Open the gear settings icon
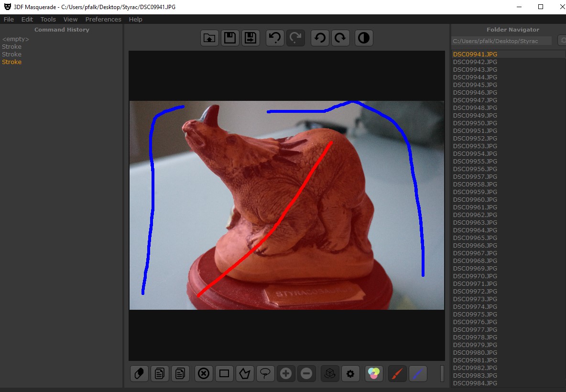Screen dimensions: 566x392 click(350, 373)
